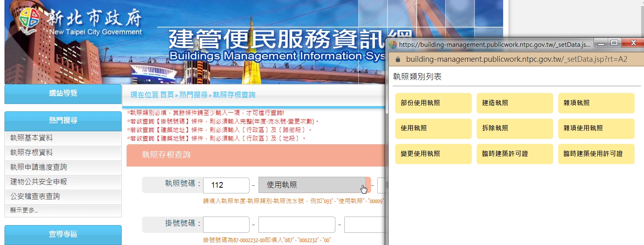Select 建造執照 license type
Screen dimensions: 644x245
pos(515,103)
